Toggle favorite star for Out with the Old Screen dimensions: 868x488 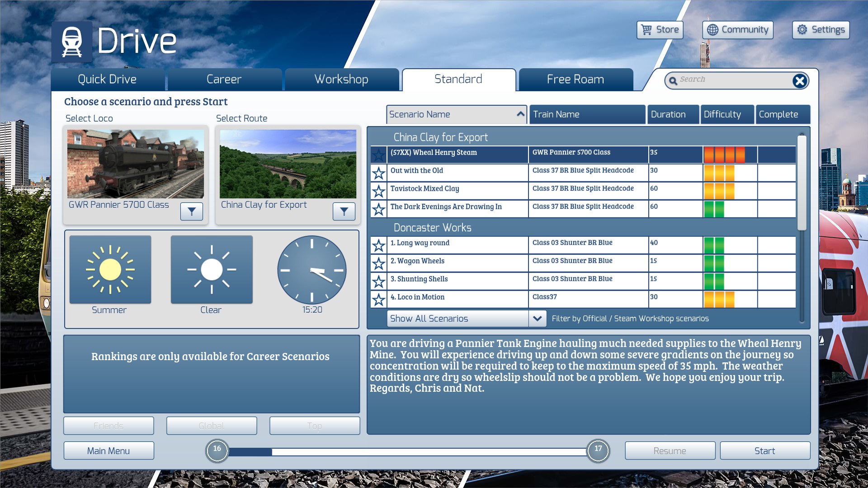pyautogui.click(x=378, y=173)
